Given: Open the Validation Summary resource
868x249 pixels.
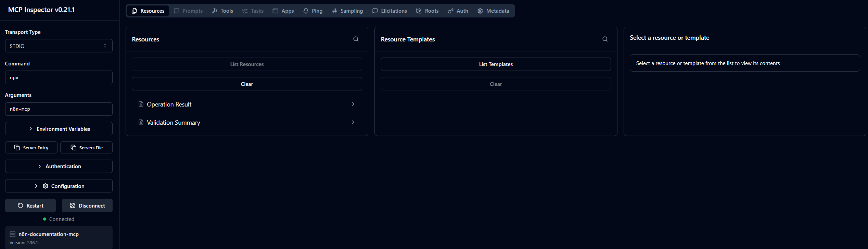Looking at the screenshot, I should 247,122.
